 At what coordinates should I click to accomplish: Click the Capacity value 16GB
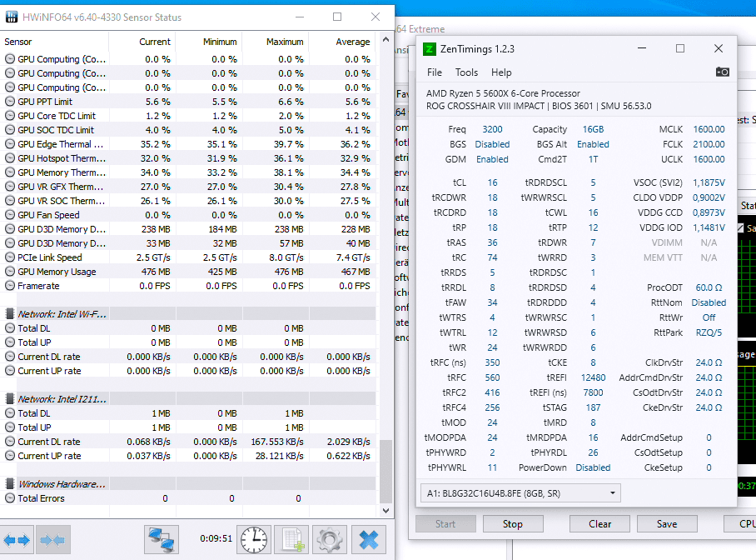tap(593, 129)
